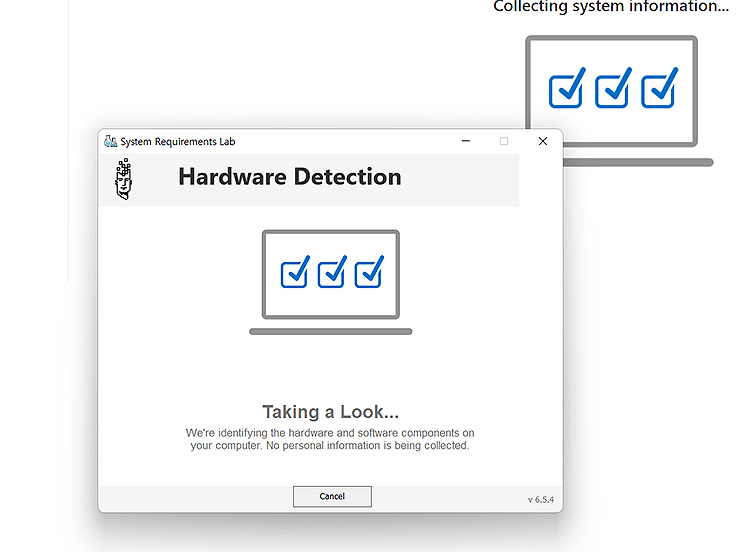This screenshot has width=740, height=552.
Task: Click the laptop checkmarks graphic inside the dialog
Action: click(331, 283)
